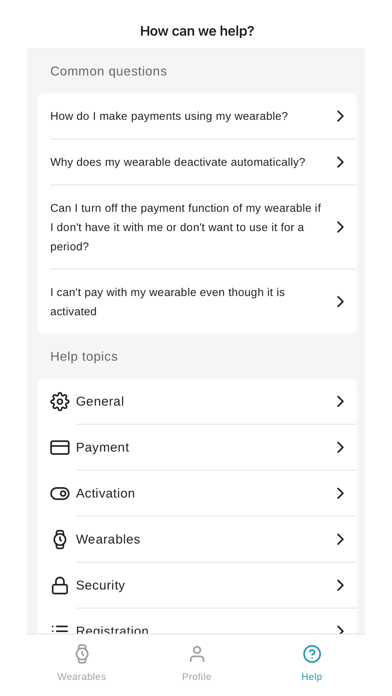The height and width of the screenshot is (696, 392).
Task: Click the padlock icon beside Security
Action: [x=59, y=585]
